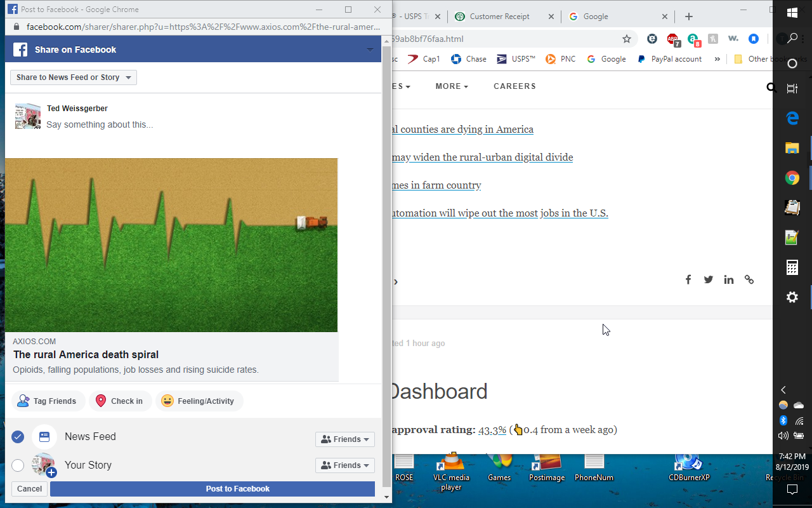Click the rural America article preview image
The image size is (812, 508).
(171, 245)
